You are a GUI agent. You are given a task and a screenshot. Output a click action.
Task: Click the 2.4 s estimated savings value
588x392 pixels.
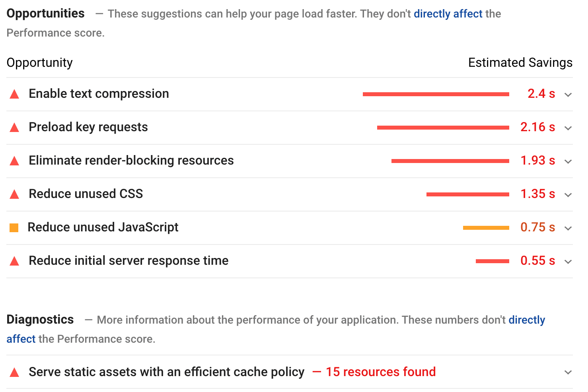541,94
